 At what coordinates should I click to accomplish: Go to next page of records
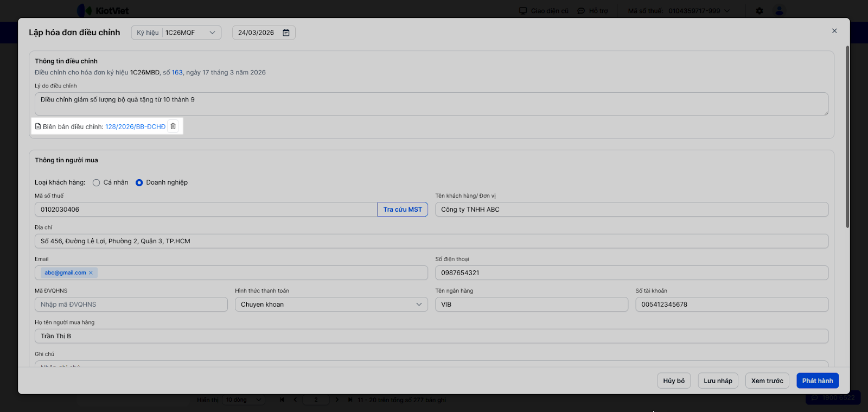tap(337, 400)
